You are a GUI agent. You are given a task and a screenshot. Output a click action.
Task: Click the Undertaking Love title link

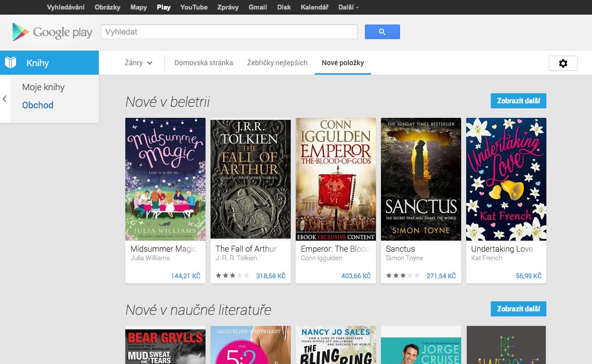coord(502,249)
